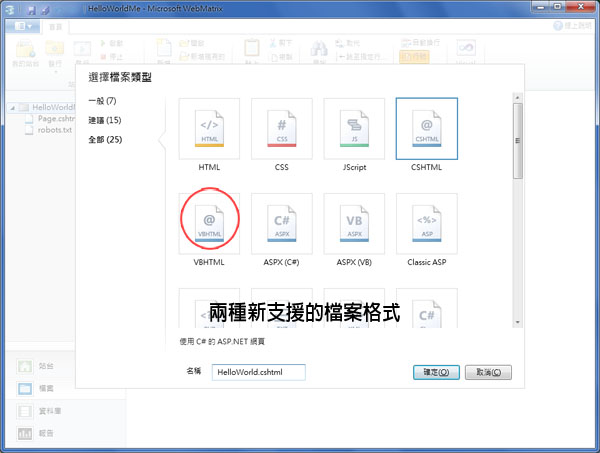This screenshot has height=453, width=600.
Task: Choose the JScript file type icon
Action: [x=354, y=129]
